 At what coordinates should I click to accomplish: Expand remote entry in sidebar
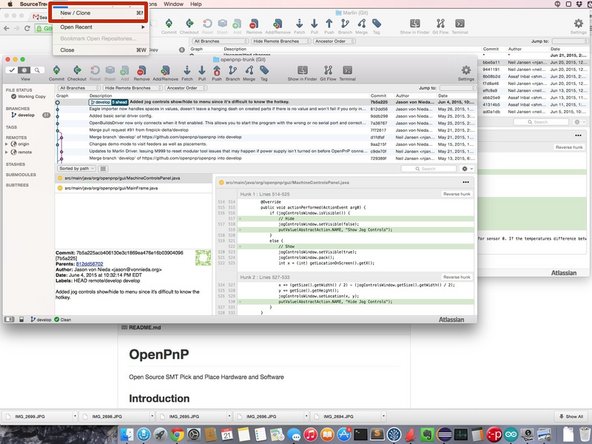pyautogui.click(x=6, y=152)
